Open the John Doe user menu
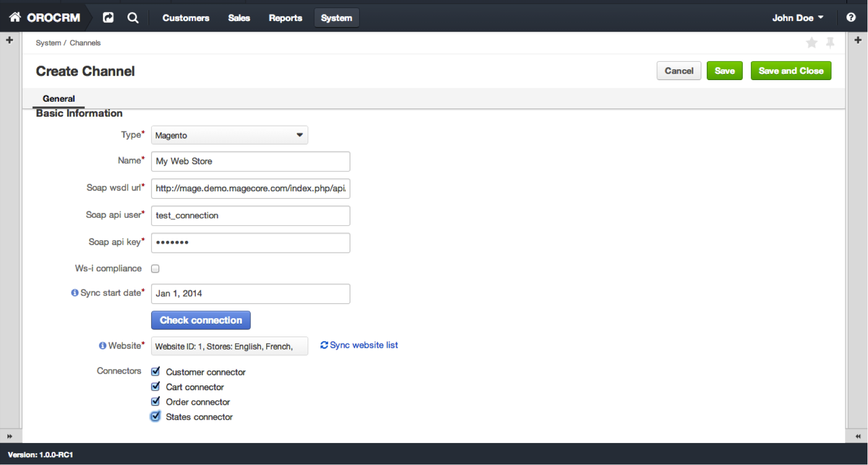This screenshot has height=465, width=868. [x=798, y=18]
